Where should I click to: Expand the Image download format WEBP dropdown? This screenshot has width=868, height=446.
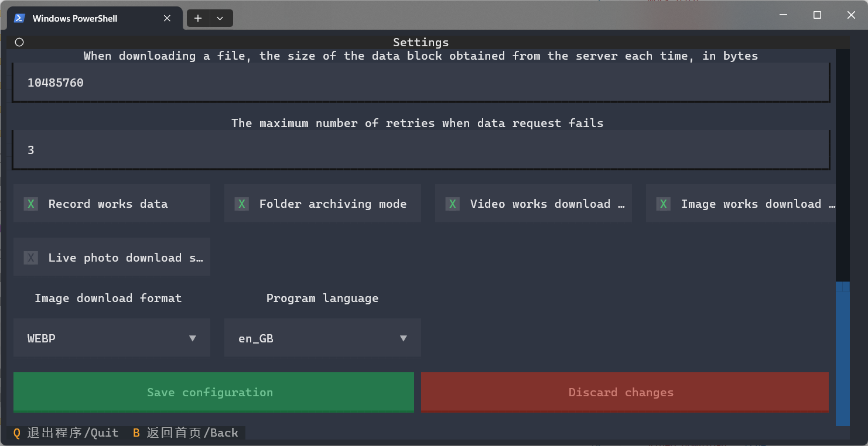(111, 338)
